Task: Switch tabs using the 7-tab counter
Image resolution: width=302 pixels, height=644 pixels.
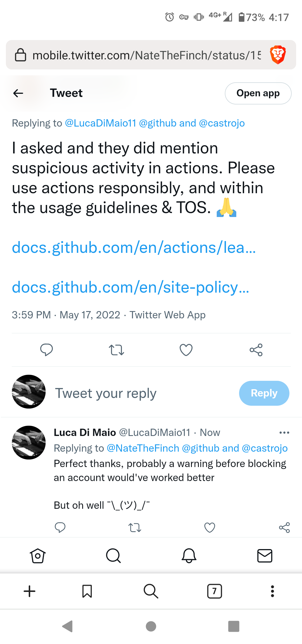Action: 214,591
